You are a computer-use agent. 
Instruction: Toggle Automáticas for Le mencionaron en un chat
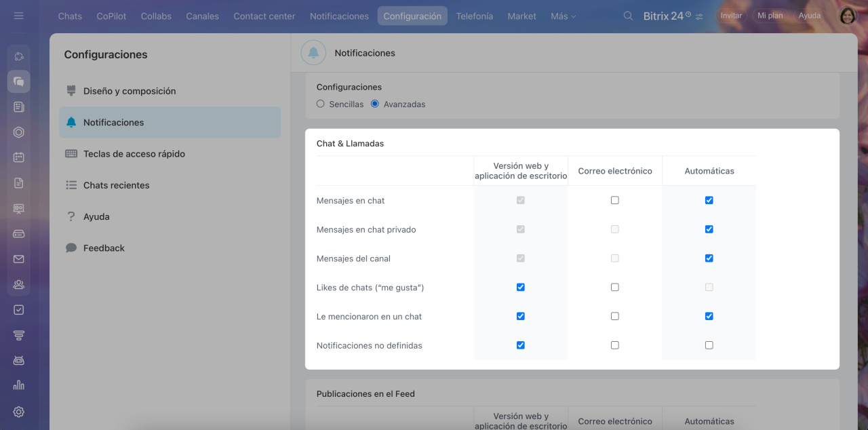709,316
